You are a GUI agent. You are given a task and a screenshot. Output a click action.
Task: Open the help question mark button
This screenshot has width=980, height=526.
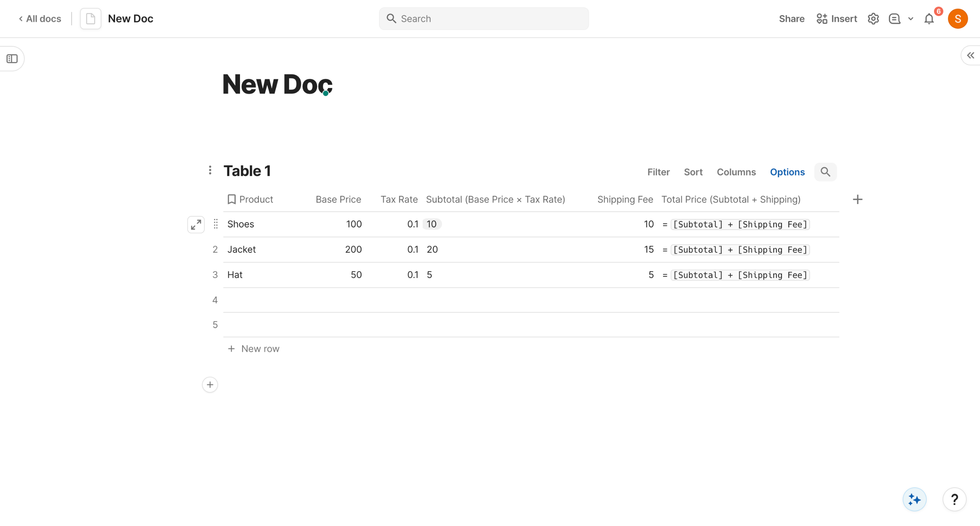pos(954,499)
